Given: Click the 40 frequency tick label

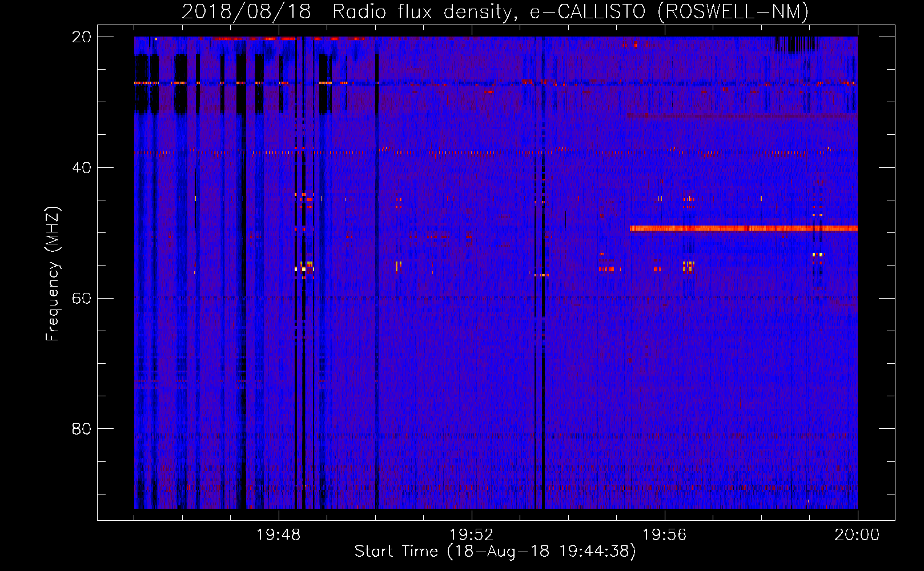Looking at the screenshot, I should pyautogui.click(x=82, y=168).
